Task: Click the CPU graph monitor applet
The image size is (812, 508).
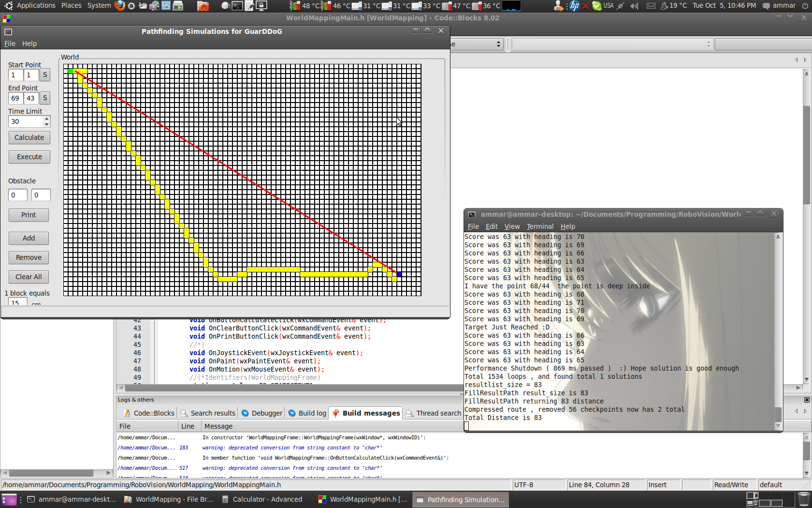Action: tap(511, 6)
